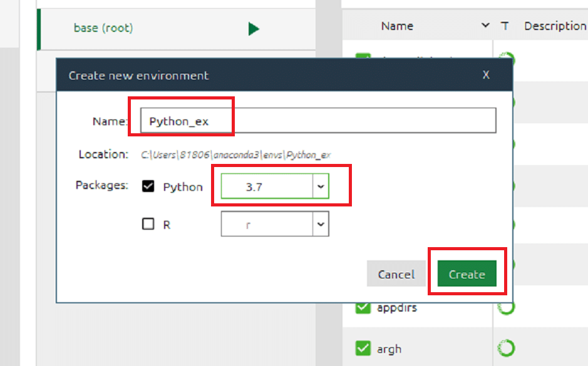Viewport: 588px width, 366px height.
Task: Toggle the argh package checkbox
Action: click(363, 348)
